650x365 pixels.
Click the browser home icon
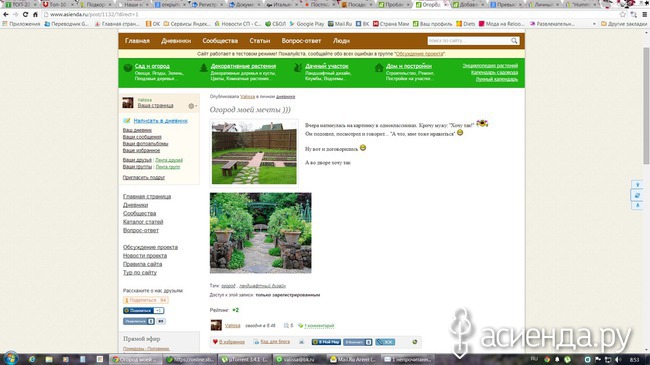[35, 15]
